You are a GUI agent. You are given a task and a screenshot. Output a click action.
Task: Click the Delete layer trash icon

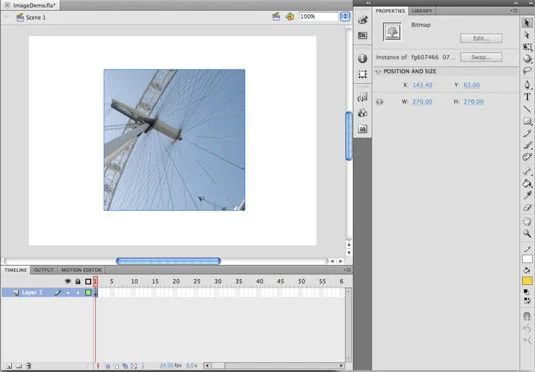pyautogui.click(x=29, y=366)
